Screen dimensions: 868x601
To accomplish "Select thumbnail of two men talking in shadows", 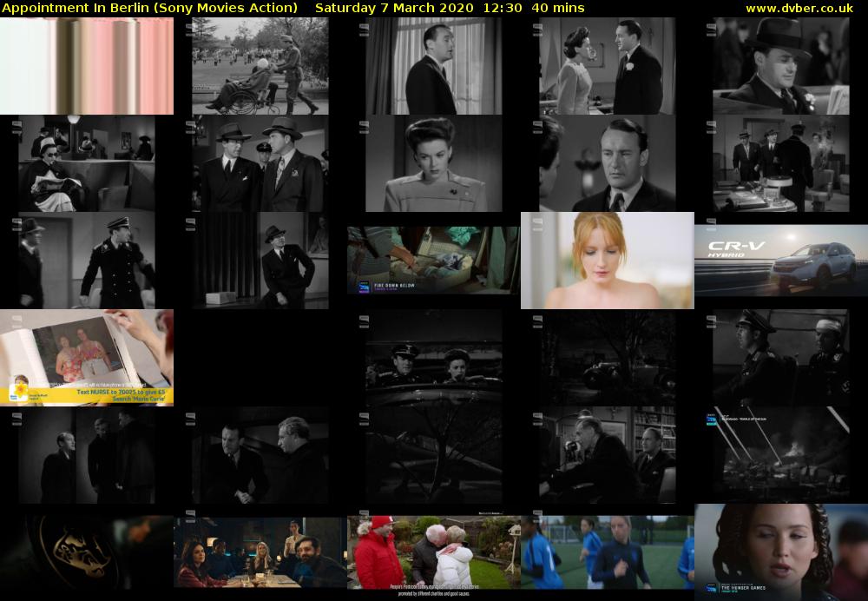I will [260, 455].
